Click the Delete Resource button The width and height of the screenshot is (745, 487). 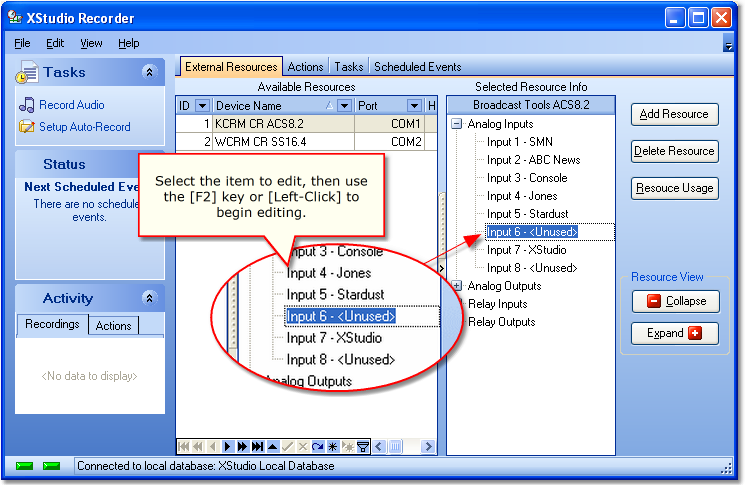tap(674, 151)
